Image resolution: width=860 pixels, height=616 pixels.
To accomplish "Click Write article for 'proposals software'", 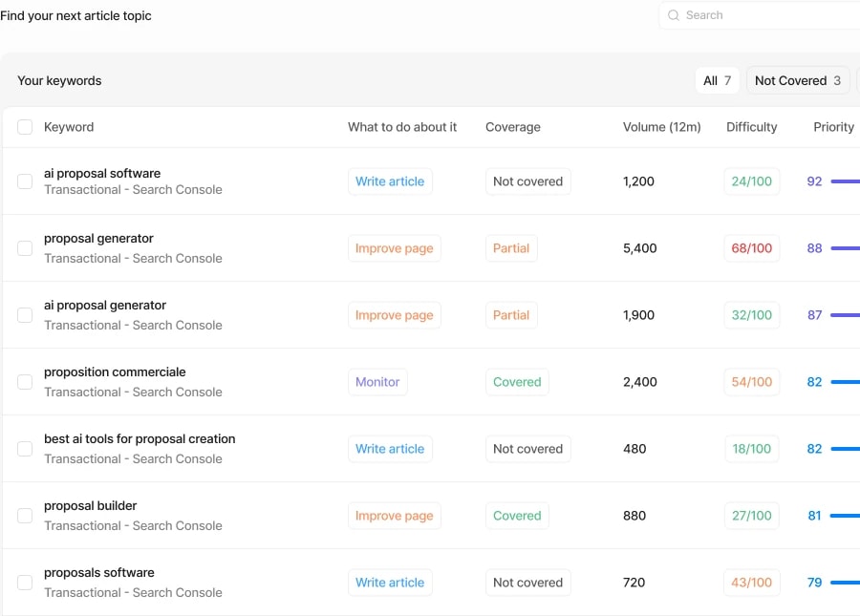I will coord(390,583).
